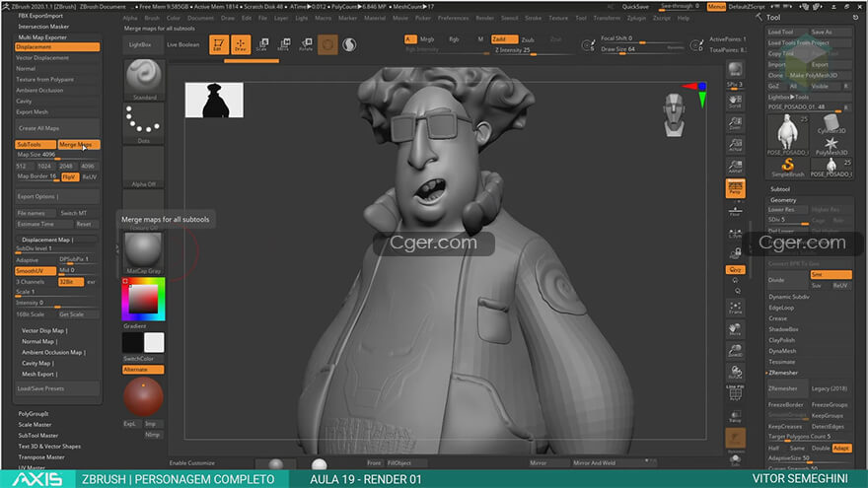Click the white secondary color swatch
Viewport: 868px width, 488px height.
tap(154, 342)
